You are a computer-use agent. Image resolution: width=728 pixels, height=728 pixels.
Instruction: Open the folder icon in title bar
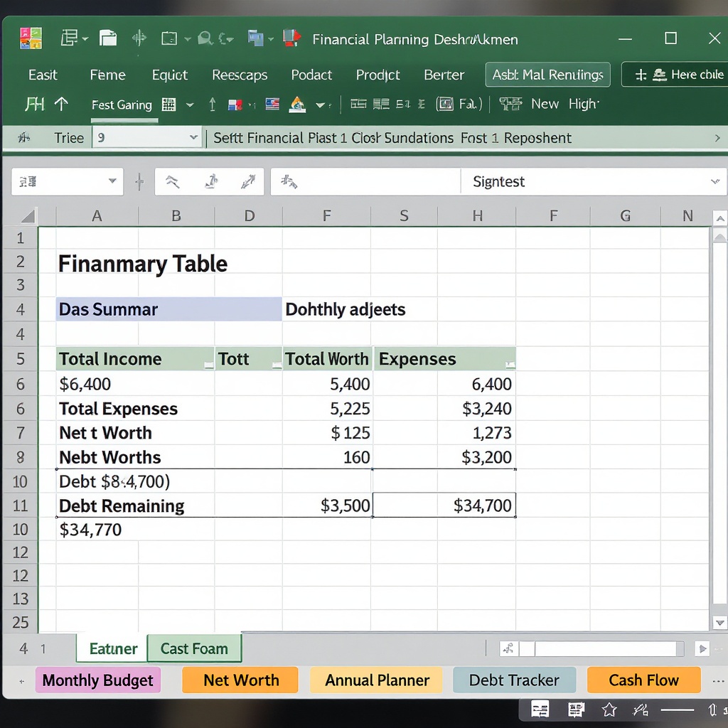click(x=108, y=38)
